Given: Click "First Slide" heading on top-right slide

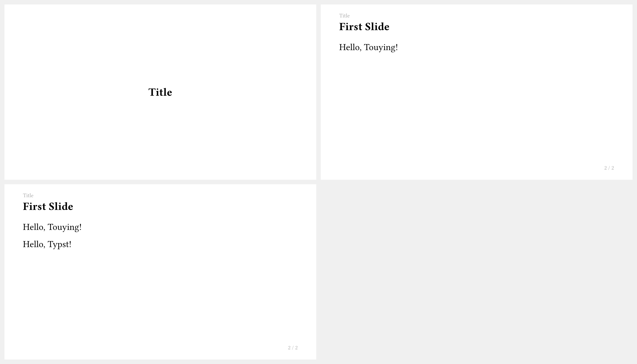Looking at the screenshot, I should pyautogui.click(x=364, y=27).
